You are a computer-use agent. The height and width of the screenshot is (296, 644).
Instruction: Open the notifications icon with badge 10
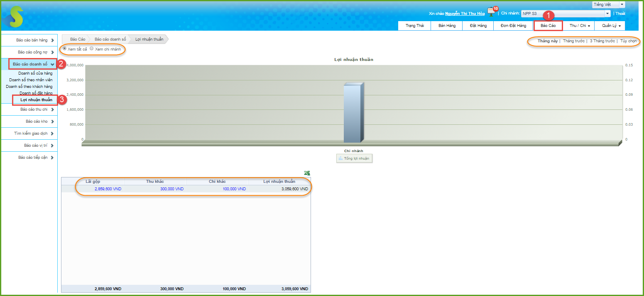491,12
